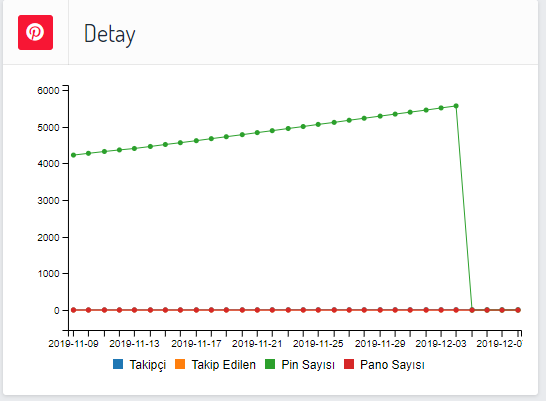
Task: Toggle the Pin Sayısı series label
Action: 308,365
